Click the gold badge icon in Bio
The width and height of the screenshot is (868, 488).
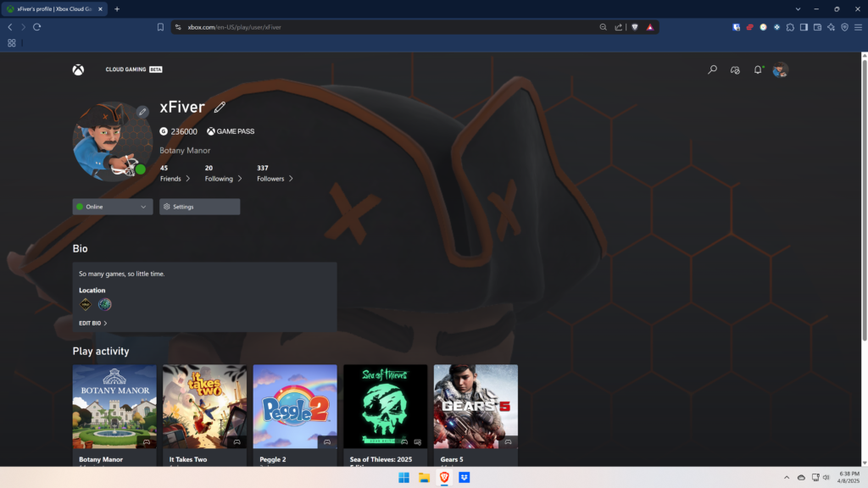86,305
